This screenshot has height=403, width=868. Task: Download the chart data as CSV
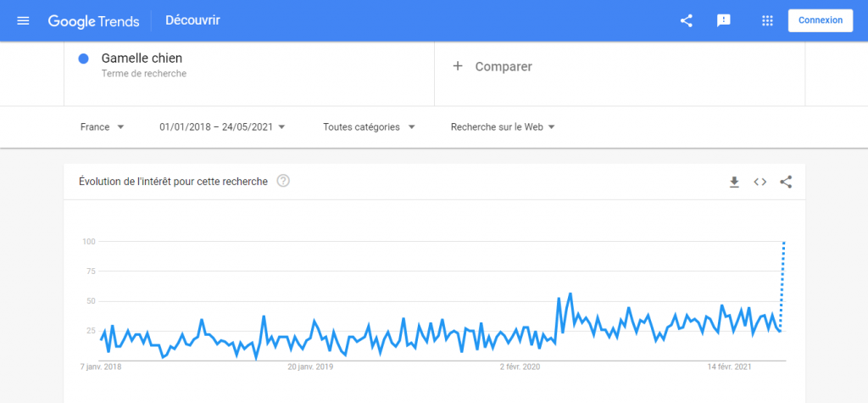click(x=735, y=182)
